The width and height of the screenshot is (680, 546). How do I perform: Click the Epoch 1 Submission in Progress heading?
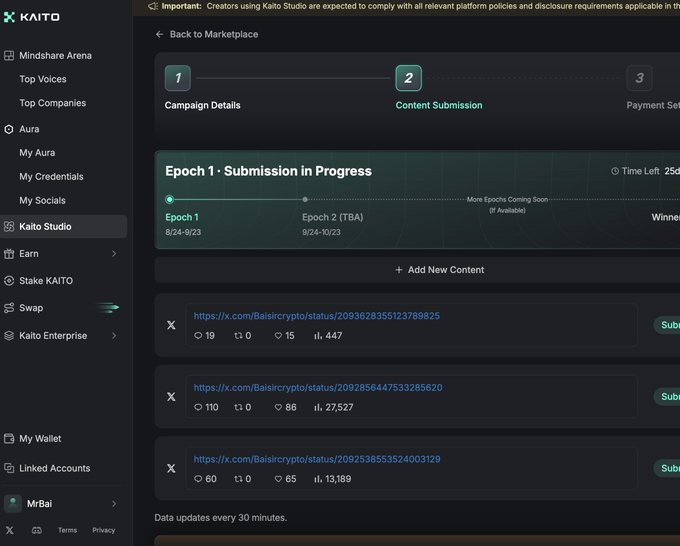pos(268,171)
